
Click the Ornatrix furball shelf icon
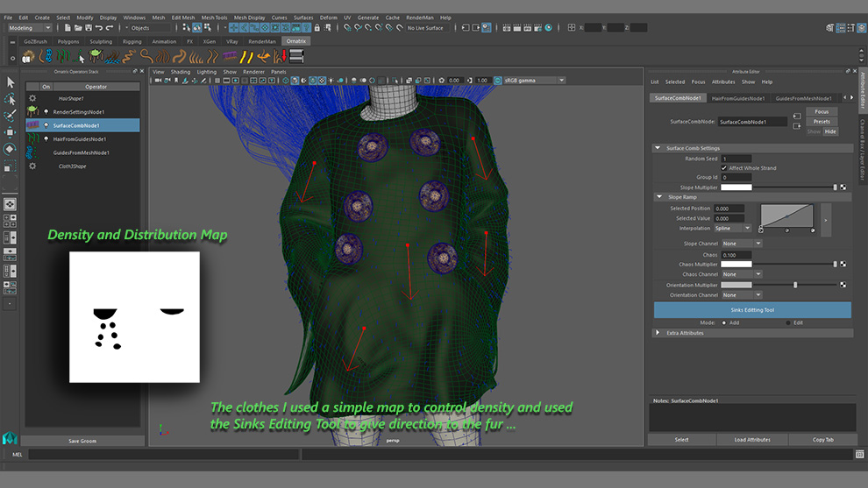(28, 57)
